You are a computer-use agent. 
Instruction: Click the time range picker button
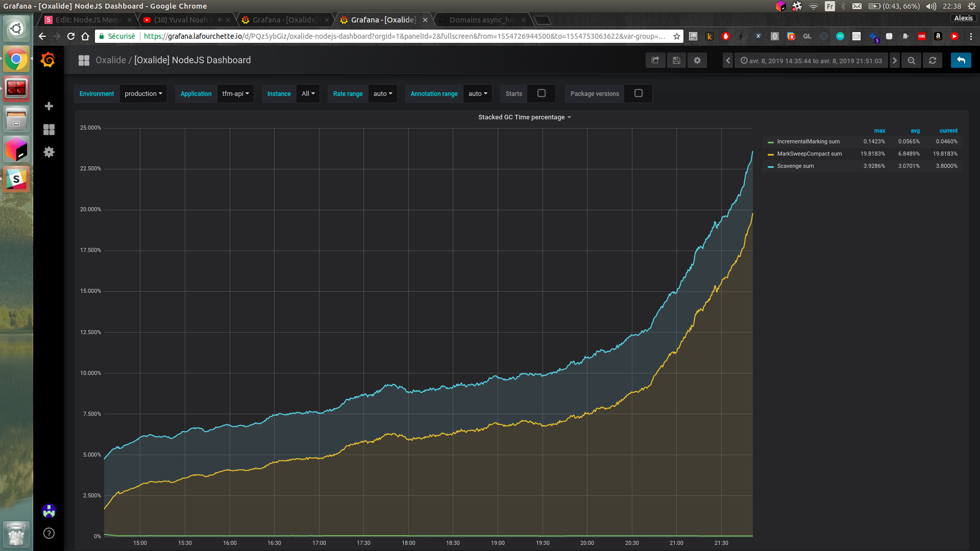coord(811,61)
